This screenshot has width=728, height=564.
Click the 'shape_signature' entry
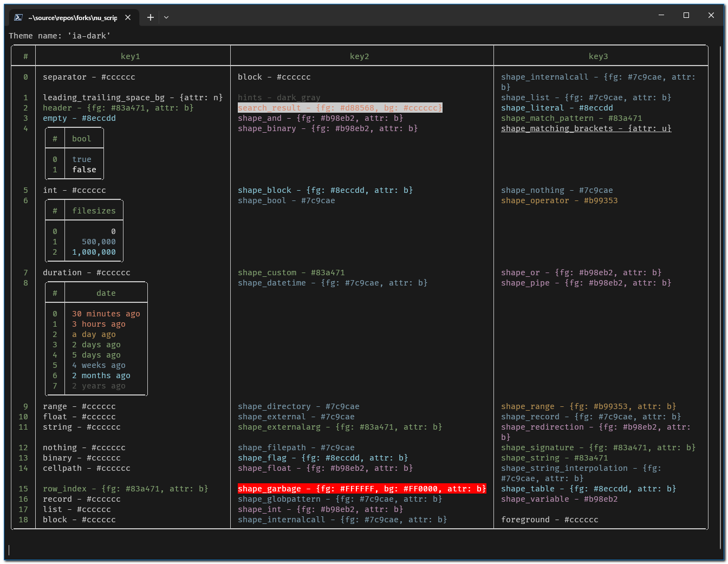599,448
